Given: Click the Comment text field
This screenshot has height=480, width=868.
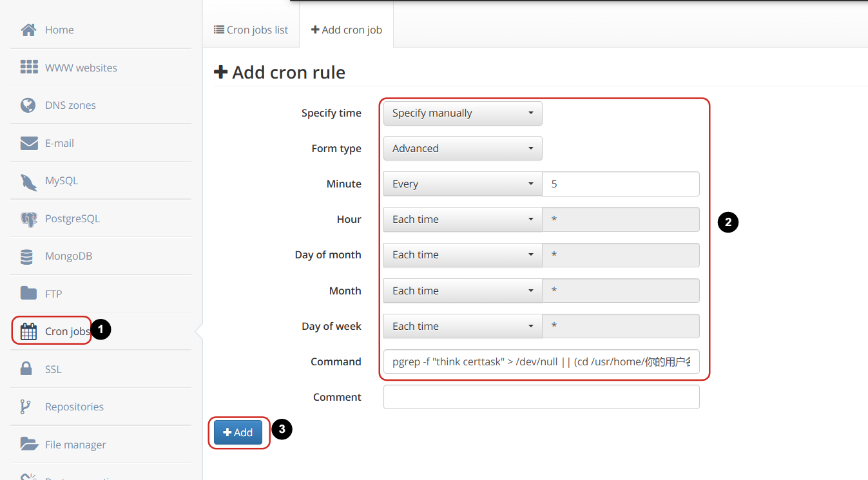Looking at the screenshot, I should [541, 397].
